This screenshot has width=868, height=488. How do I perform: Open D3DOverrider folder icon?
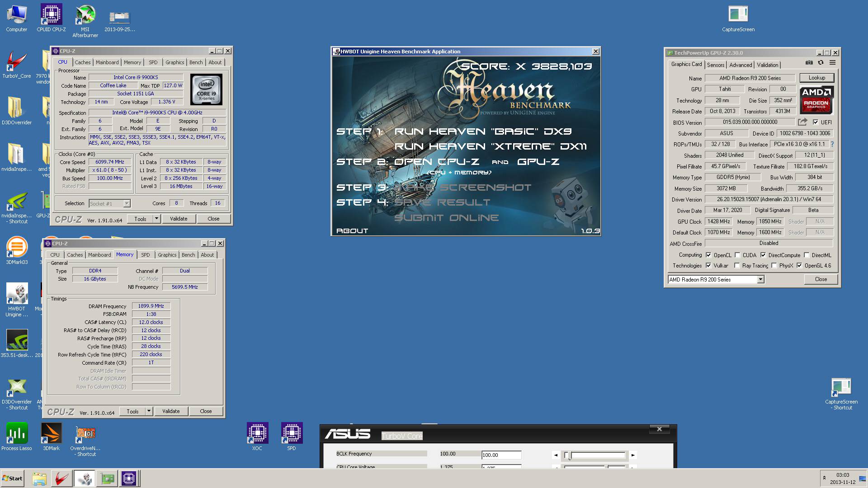tap(16, 111)
